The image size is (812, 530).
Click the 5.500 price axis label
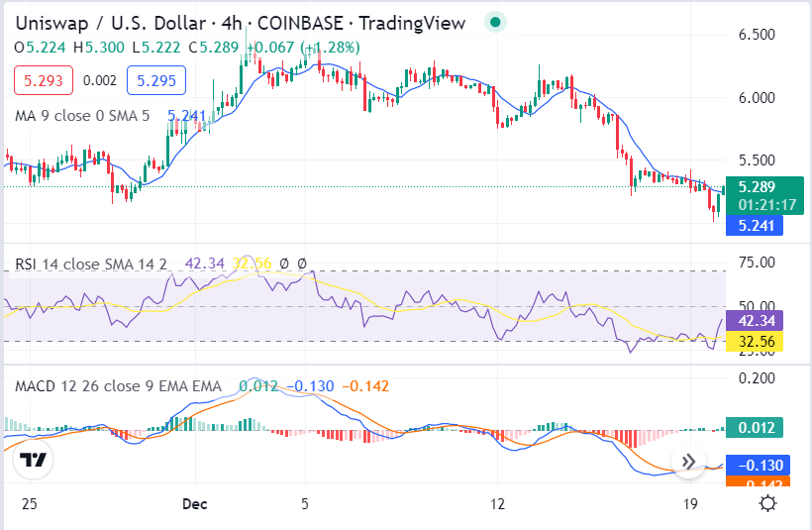757,160
